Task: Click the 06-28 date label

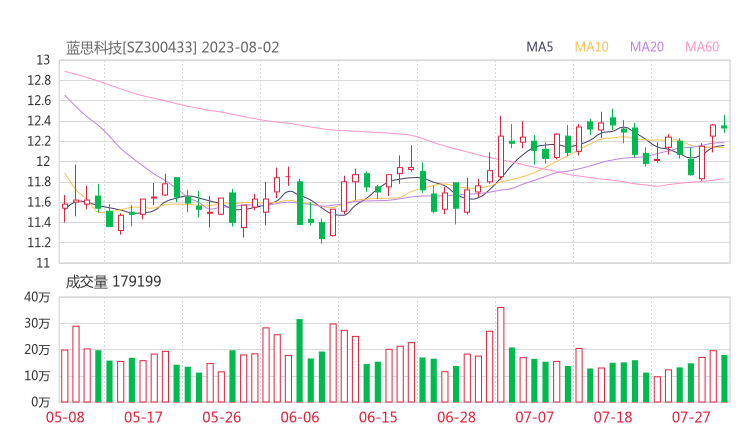Action: 456,417
